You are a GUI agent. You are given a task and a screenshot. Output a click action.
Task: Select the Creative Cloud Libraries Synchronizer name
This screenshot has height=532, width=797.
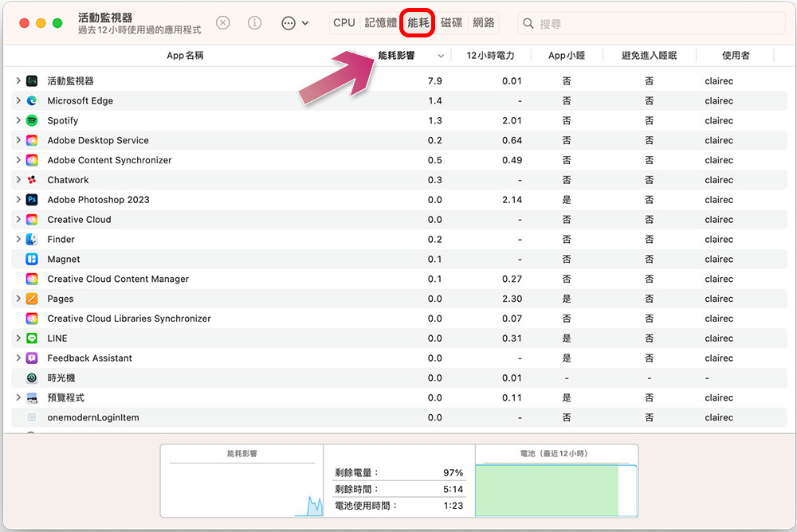pos(129,319)
